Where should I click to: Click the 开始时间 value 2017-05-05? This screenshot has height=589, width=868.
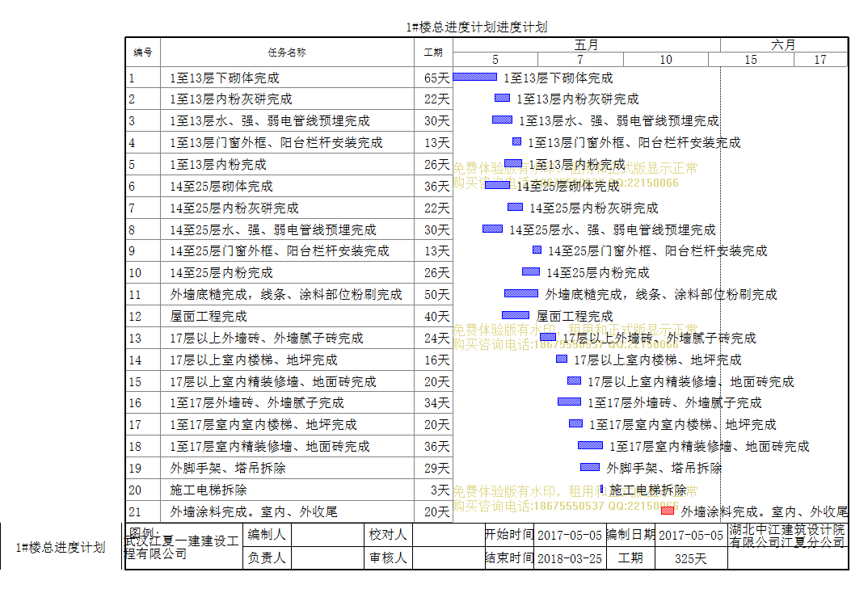point(570,535)
